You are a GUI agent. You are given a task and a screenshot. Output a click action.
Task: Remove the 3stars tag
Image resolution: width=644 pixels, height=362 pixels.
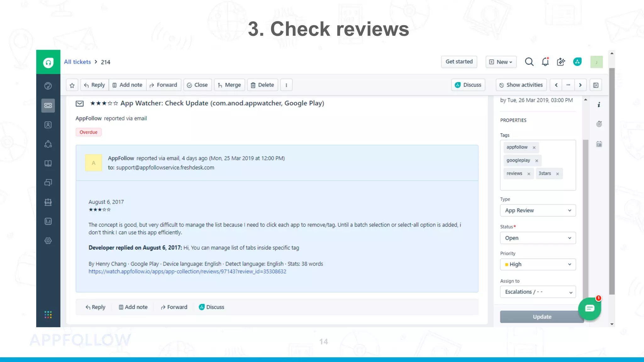tap(557, 174)
